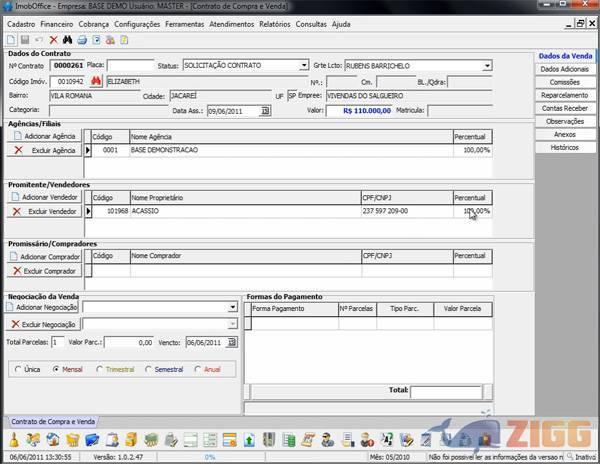
Task: Click the red binoculars beside Código Imóv.
Action: tap(96, 81)
